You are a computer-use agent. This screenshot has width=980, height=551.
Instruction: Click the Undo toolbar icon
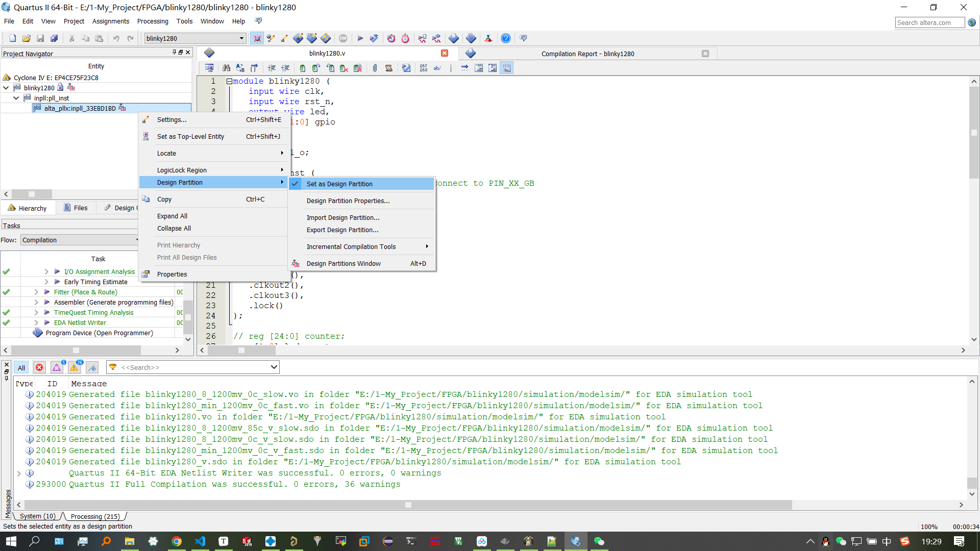(116, 38)
